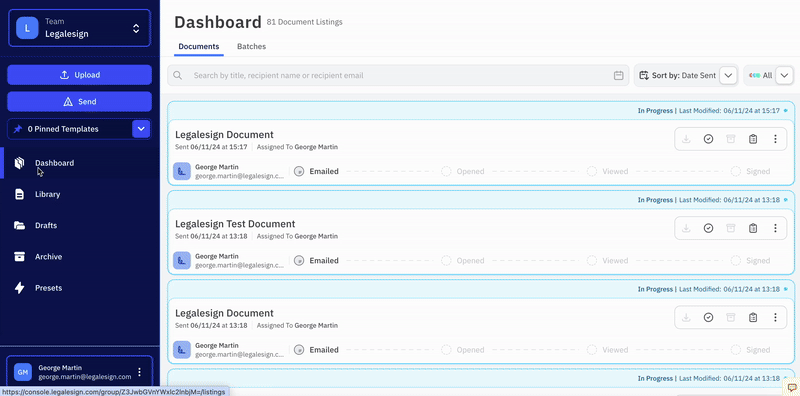
Task: More options on 15:17 Legalesign Document
Action: pyautogui.click(x=776, y=139)
